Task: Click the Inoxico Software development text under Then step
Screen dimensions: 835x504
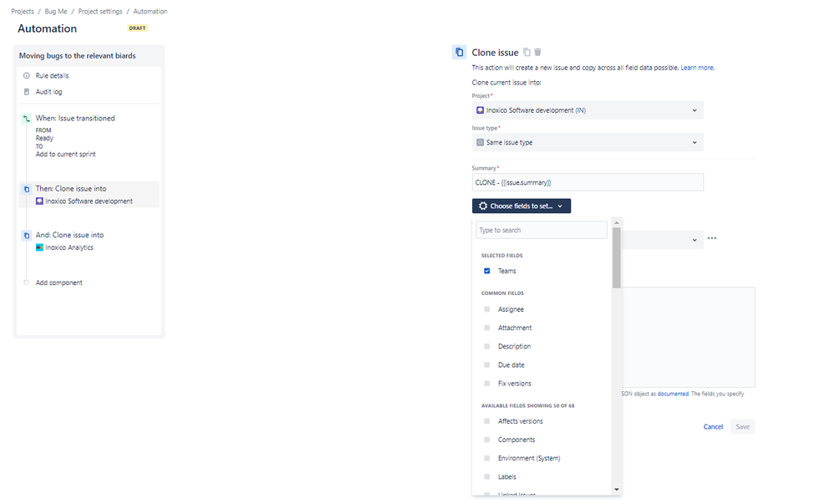Action: pos(89,201)
